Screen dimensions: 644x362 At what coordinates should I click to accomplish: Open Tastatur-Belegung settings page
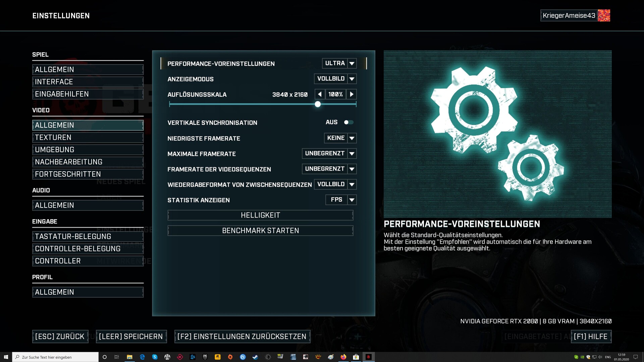click(88, 237)
